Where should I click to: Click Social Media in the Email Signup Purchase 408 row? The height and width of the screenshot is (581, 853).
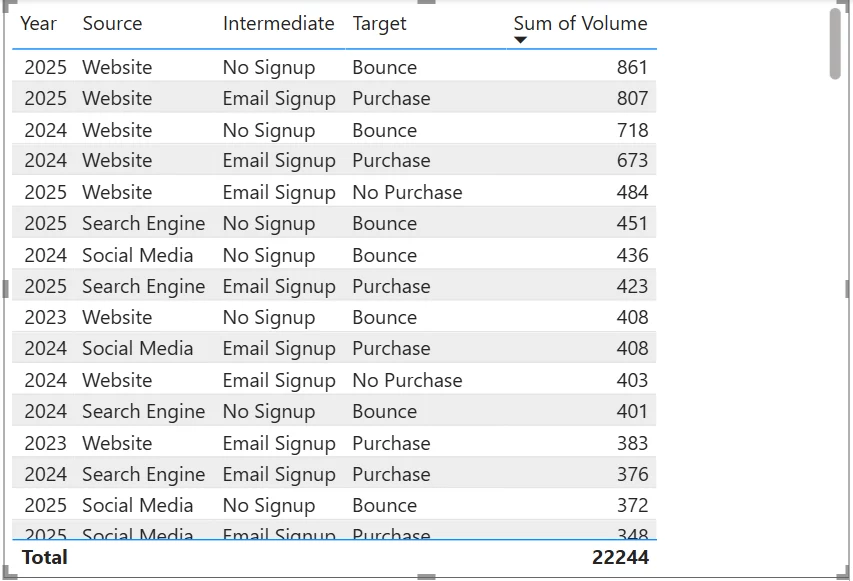tap(138, 349)
